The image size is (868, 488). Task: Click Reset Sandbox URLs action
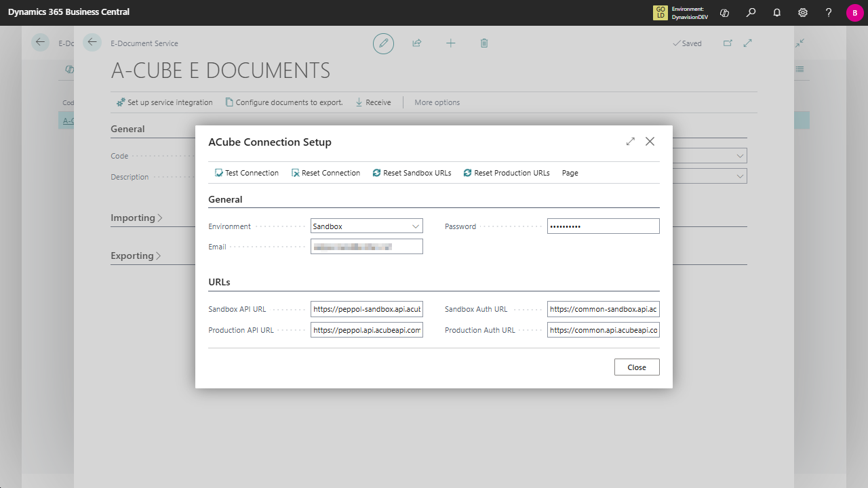pyautogui.click(x=412, y=173)
